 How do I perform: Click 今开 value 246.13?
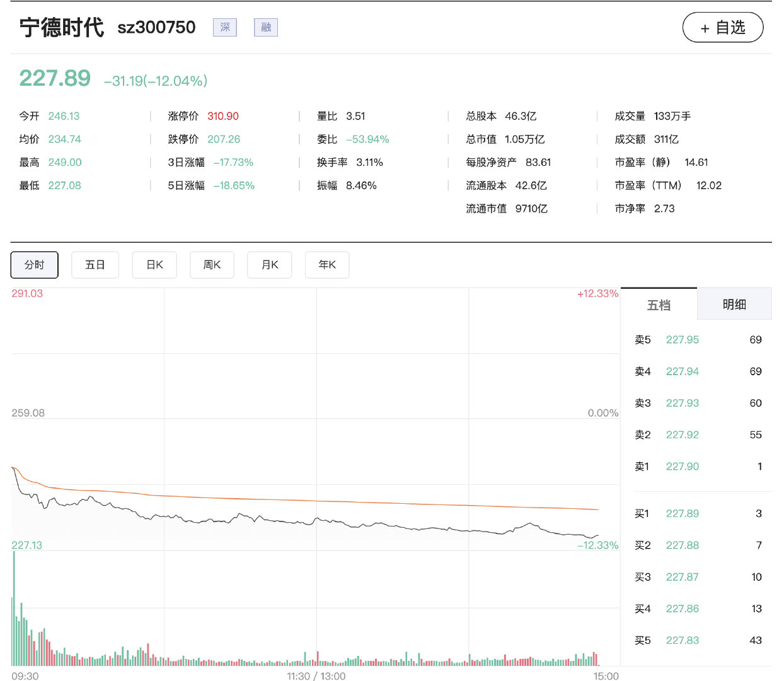(64, 116)
